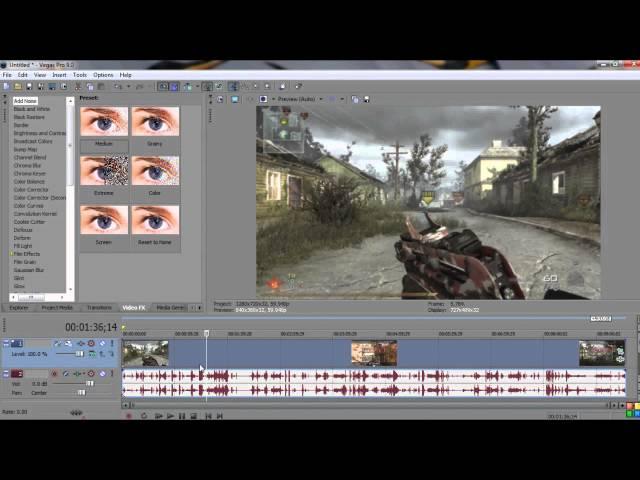Screen dimensions: 640x480
Task: Save preview snapshot to file icon
Action: click(367, 99)
